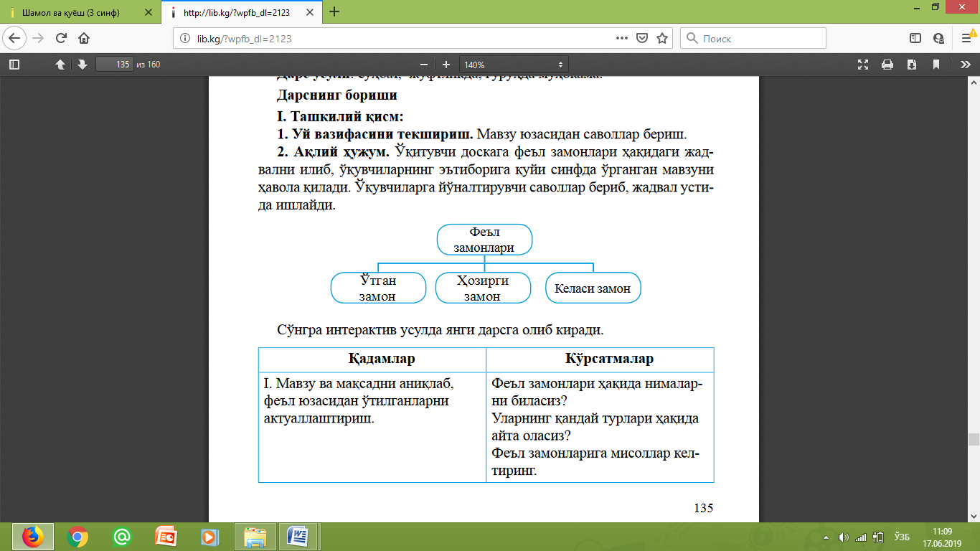
Task: Open the volume control in tray
Action: (x=844, y=537)
